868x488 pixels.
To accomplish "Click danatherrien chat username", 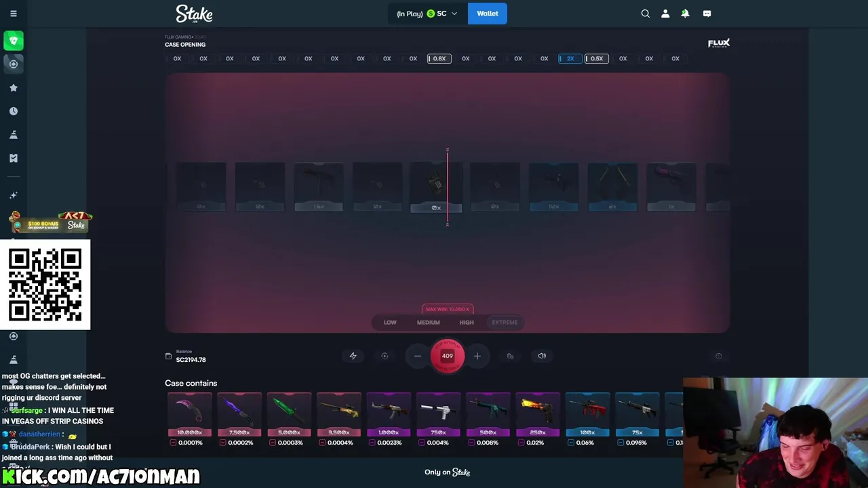I will pos(39,434).
